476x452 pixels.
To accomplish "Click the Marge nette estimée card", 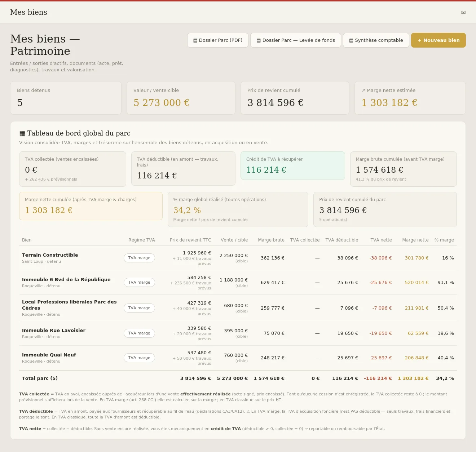I will pos(410,98).
